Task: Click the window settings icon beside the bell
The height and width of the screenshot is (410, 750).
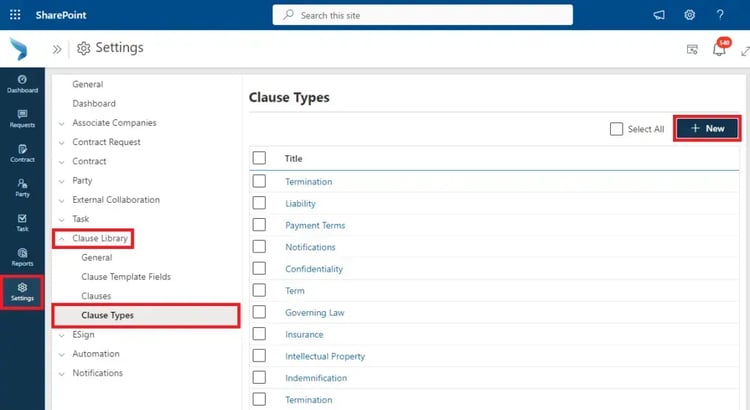Action: (x=692, y=49)
